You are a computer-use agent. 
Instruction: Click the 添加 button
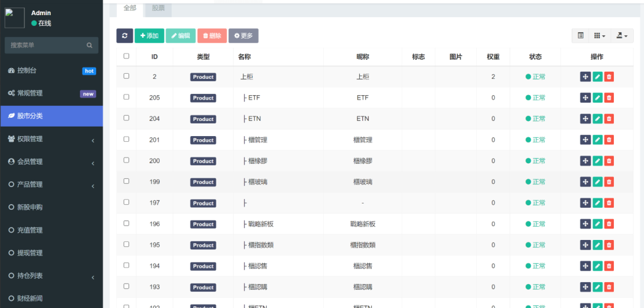(x=150, y=36)
